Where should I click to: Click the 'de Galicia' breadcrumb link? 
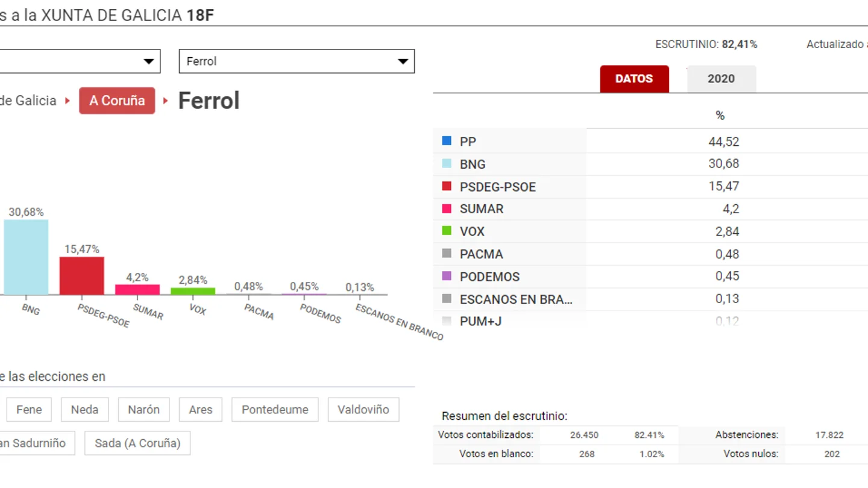28,101
